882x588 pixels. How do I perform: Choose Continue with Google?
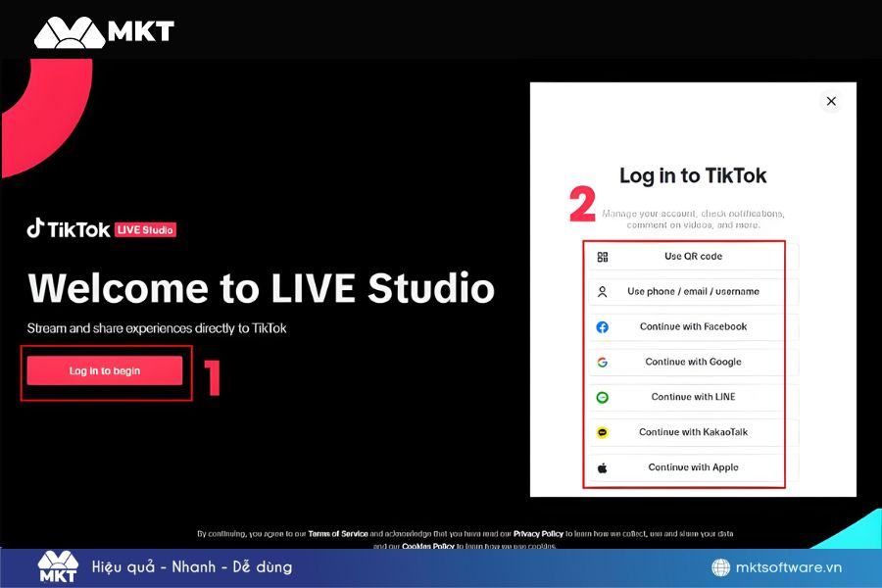coord(693,363)
